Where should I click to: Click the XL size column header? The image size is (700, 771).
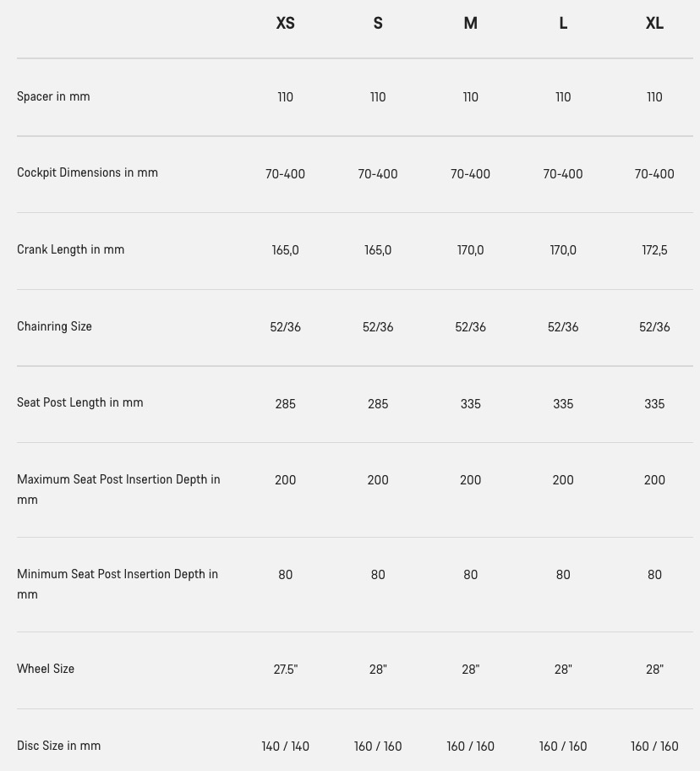point(654,23)
